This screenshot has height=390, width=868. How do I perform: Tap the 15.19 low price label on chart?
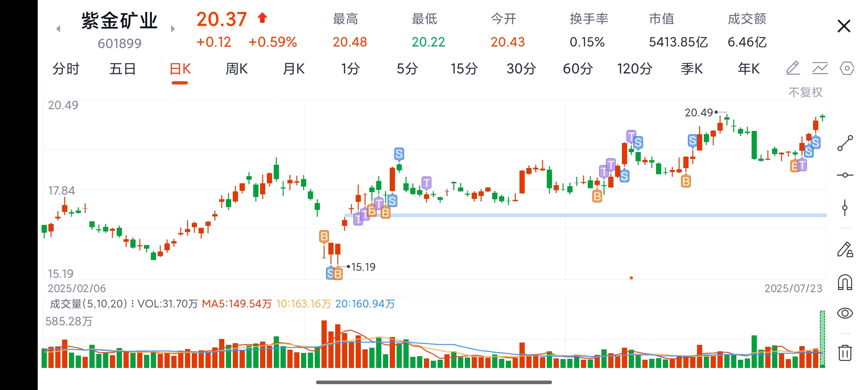click(x=363, y=267)
